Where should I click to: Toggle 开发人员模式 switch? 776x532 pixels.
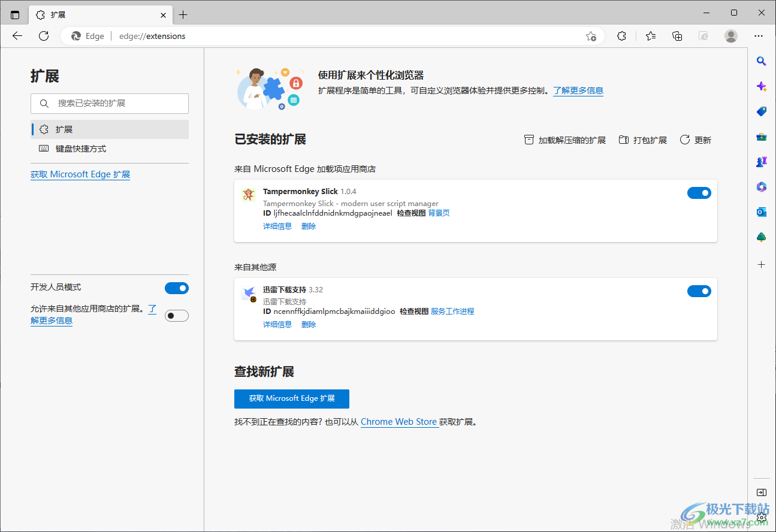[177, 288]
